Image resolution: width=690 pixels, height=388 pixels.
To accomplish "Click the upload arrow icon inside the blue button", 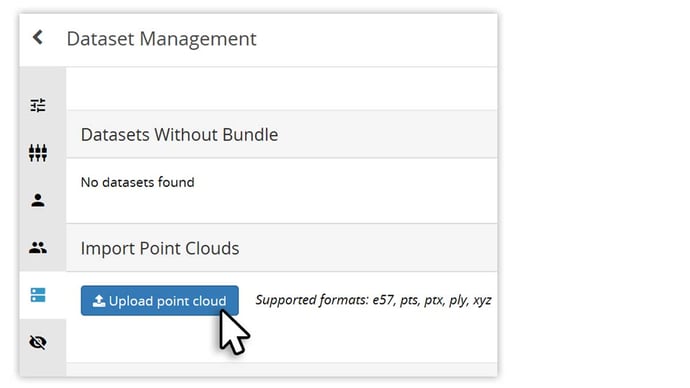I will (x=99, y=300).
